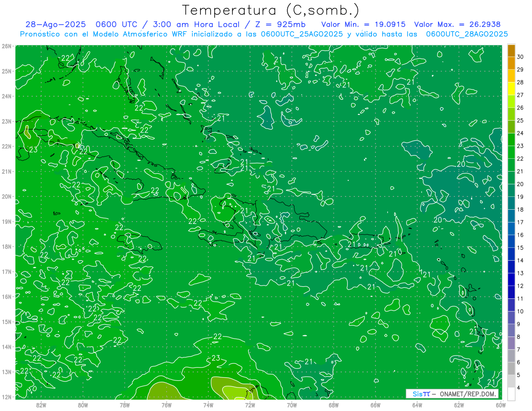Click the "26N" latitude label
532x411 pixels.
pyautogui.click(x=7, y=46)
